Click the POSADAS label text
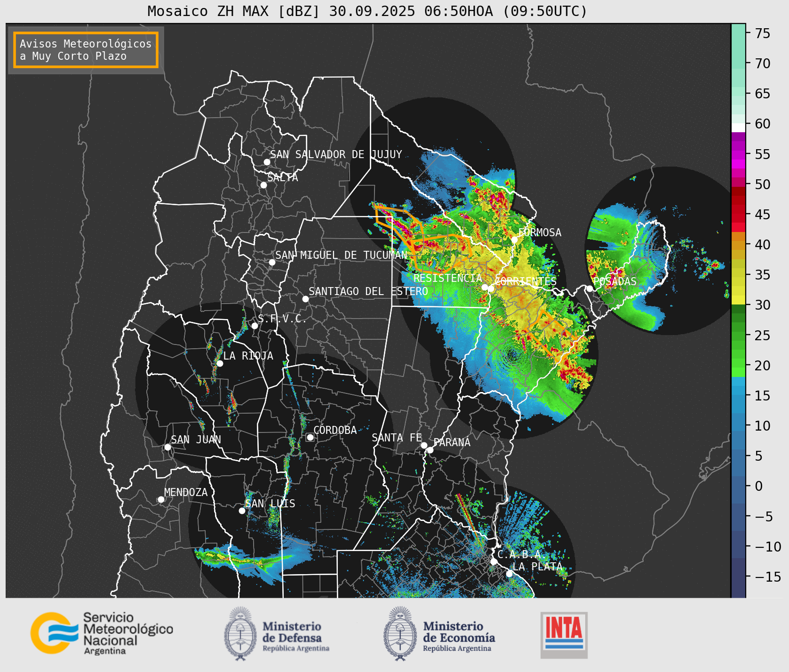The height and width of the screenshot is (672, 789). [x=614, y=281]
